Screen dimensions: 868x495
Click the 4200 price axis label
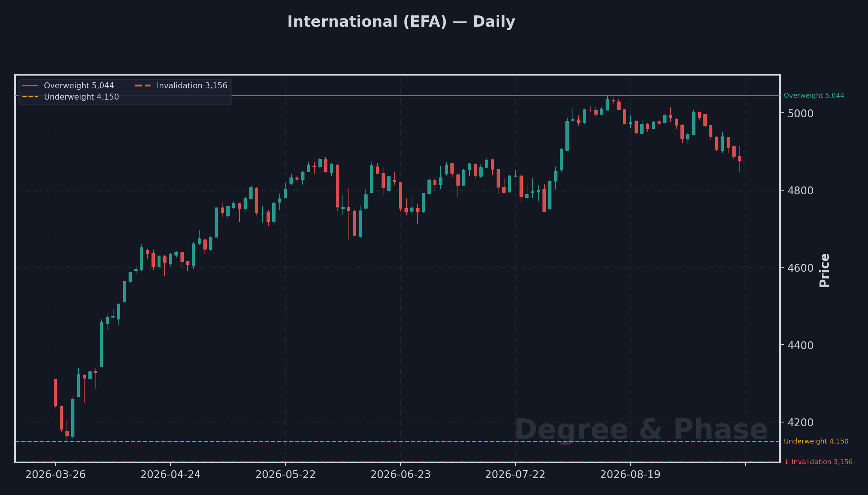tap(800, 422)
